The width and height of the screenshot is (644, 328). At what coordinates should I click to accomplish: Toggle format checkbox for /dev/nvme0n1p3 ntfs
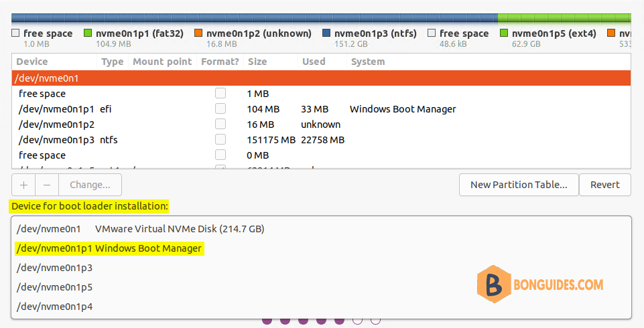pos(220,139)
